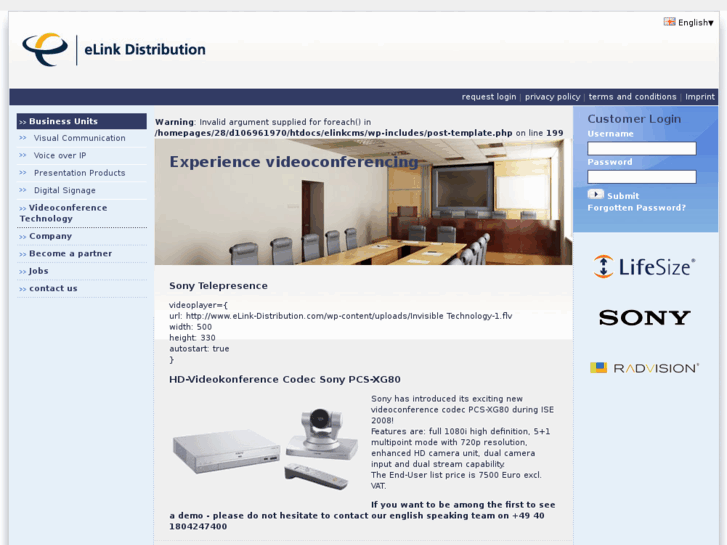
Task: Open Voice over IP in the sidebar
Action: click(60, 155)
